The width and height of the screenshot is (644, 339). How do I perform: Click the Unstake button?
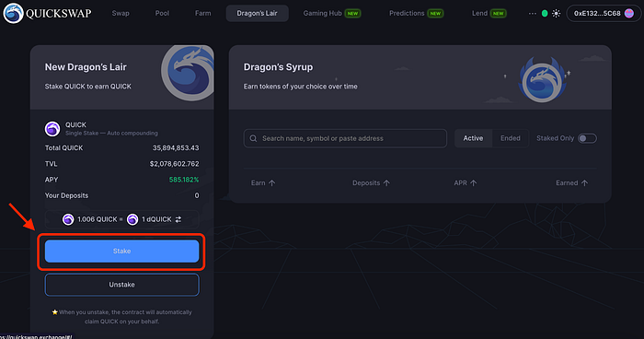[x=122, y=285]
